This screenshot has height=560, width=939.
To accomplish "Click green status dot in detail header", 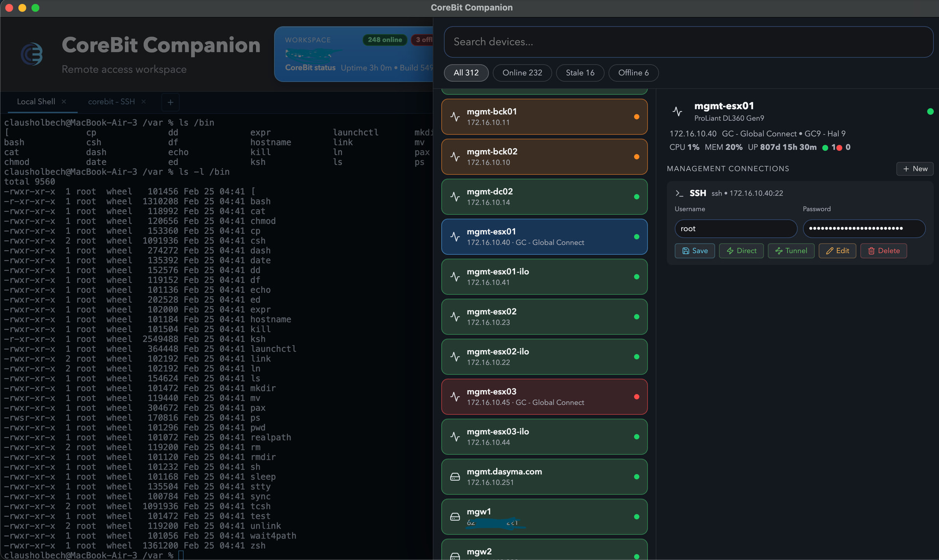I will pos(930,112).
